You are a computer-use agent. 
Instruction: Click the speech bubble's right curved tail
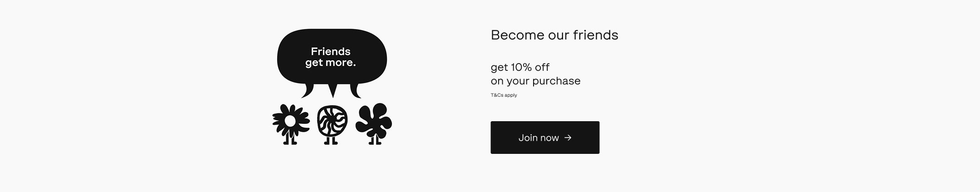tap(356, 91)
